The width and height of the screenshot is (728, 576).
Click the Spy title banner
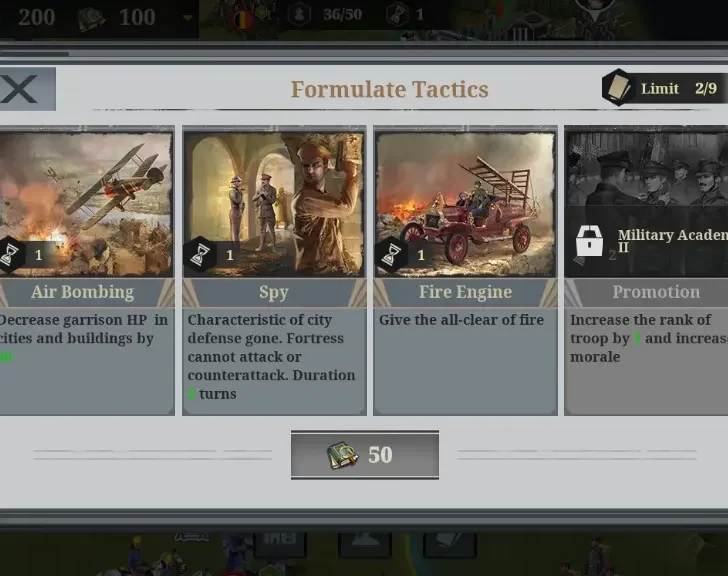[x=274, y=292]
